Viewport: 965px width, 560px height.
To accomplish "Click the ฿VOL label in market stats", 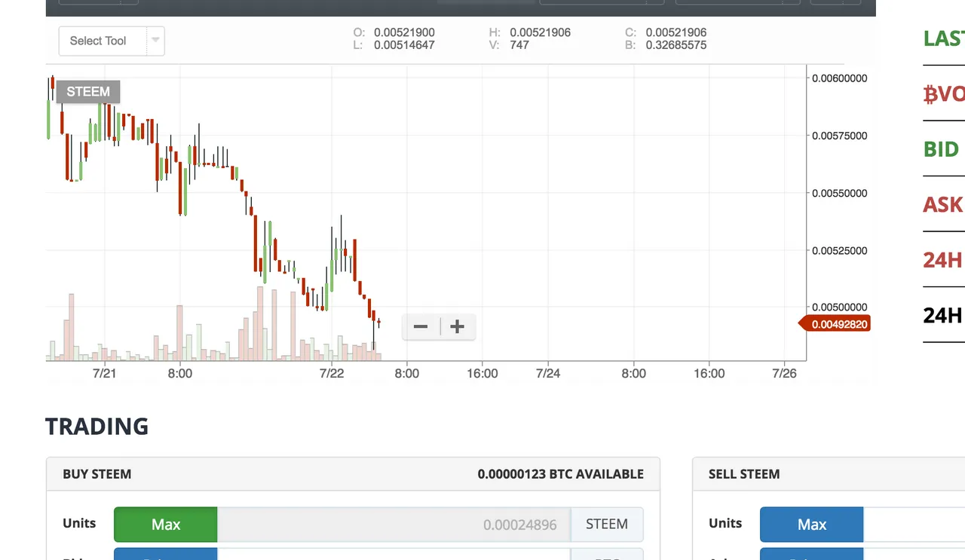I will (944, 93).
